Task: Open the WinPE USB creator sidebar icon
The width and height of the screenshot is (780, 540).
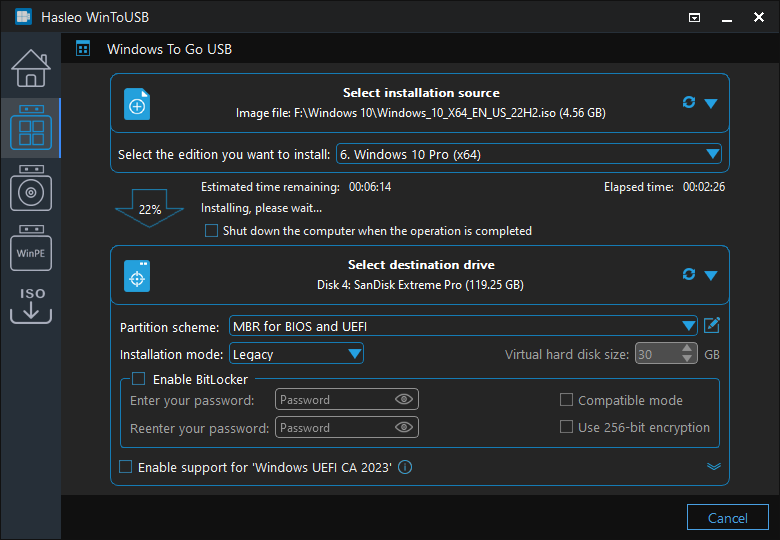Action: (31, 248)
